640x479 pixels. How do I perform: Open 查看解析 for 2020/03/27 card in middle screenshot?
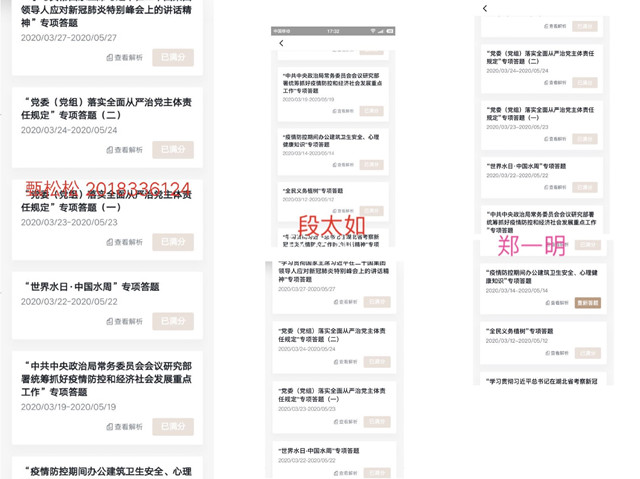(x=346, y=302)
